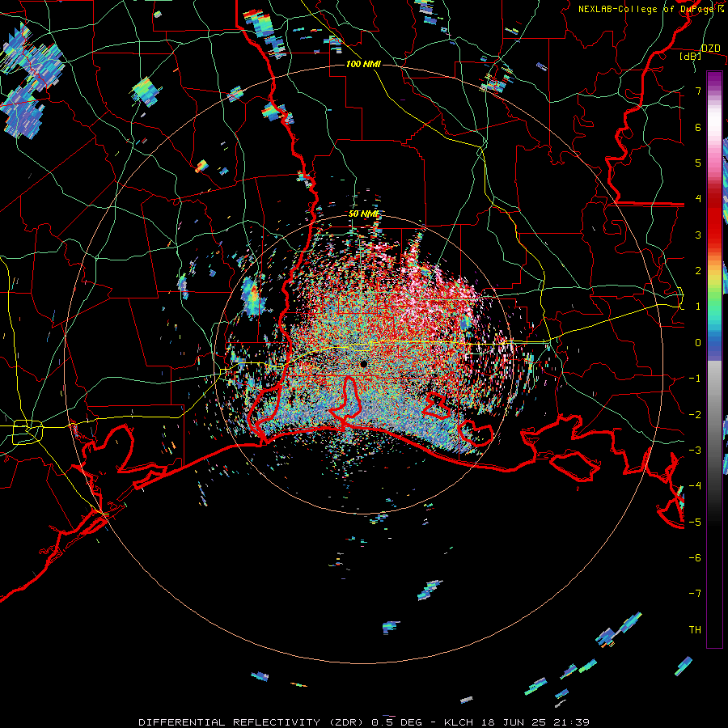Click the KLCH radar site black dot
The image size is (728, 728).
364,363
